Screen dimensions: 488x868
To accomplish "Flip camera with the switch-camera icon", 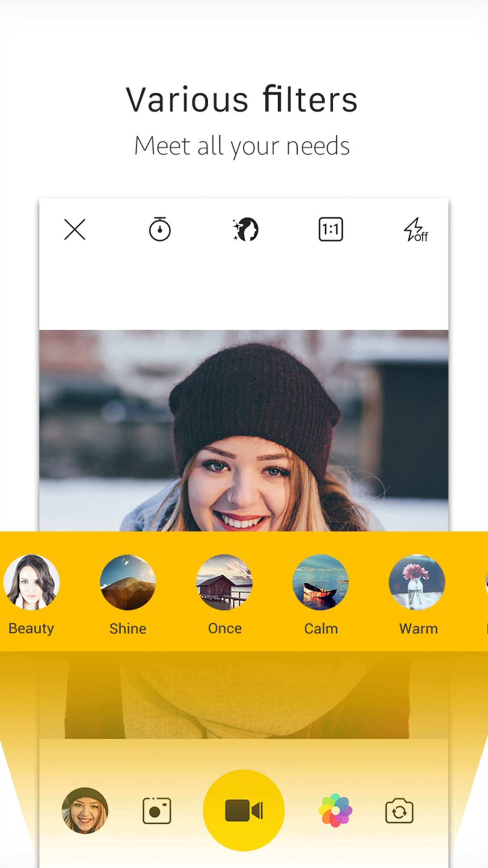I will tap(399, 810).
